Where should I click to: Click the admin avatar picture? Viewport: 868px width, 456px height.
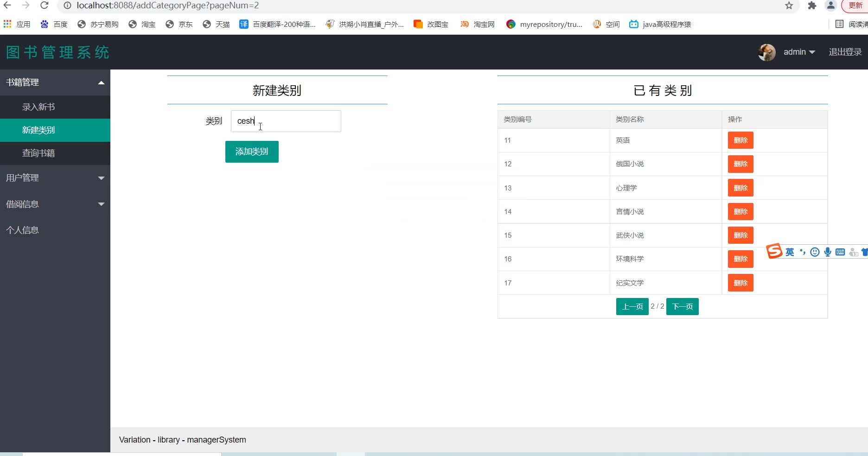[x=766, y=52]
